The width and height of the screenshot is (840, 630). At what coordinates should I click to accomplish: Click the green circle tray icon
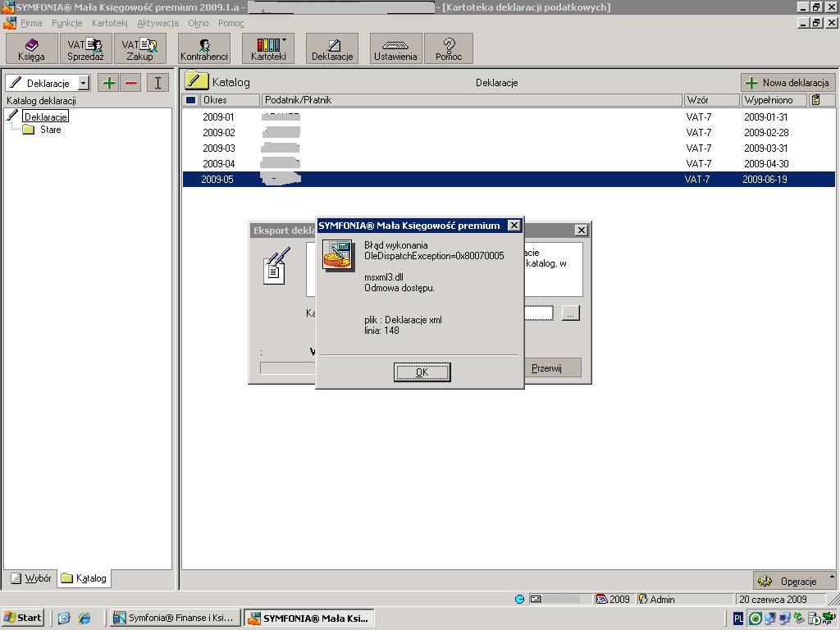coord(755,619)
